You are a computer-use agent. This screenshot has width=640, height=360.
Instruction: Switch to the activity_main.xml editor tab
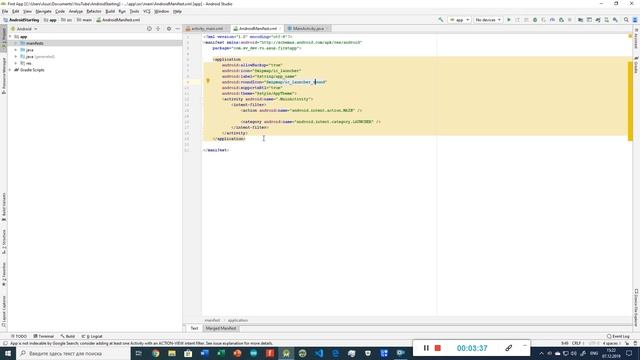[207, 29]
